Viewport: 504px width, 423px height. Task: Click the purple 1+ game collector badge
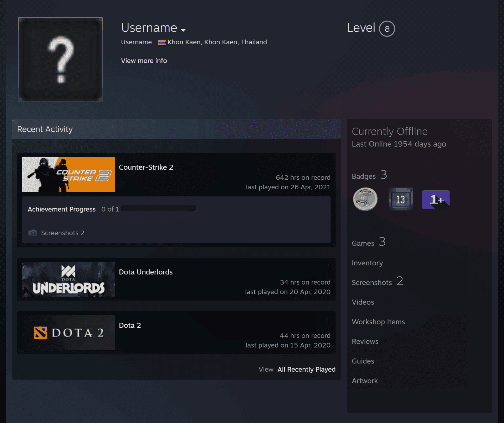[436, 200]
